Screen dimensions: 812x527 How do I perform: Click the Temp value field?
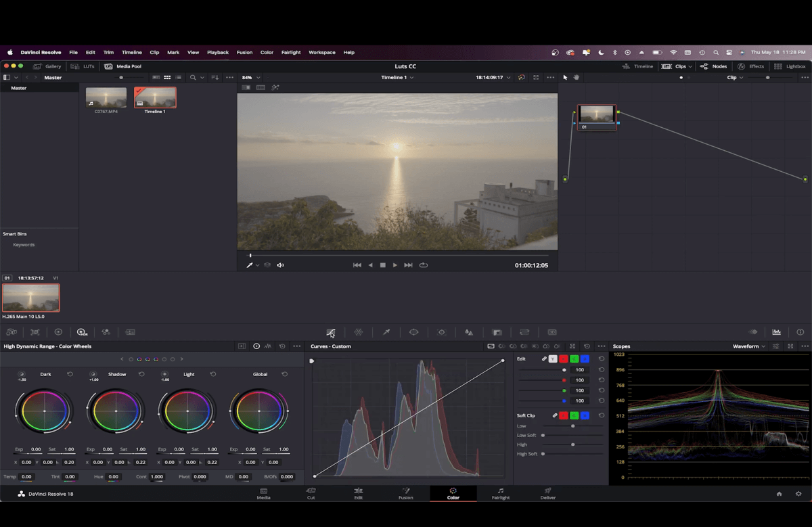click(26, 477)
